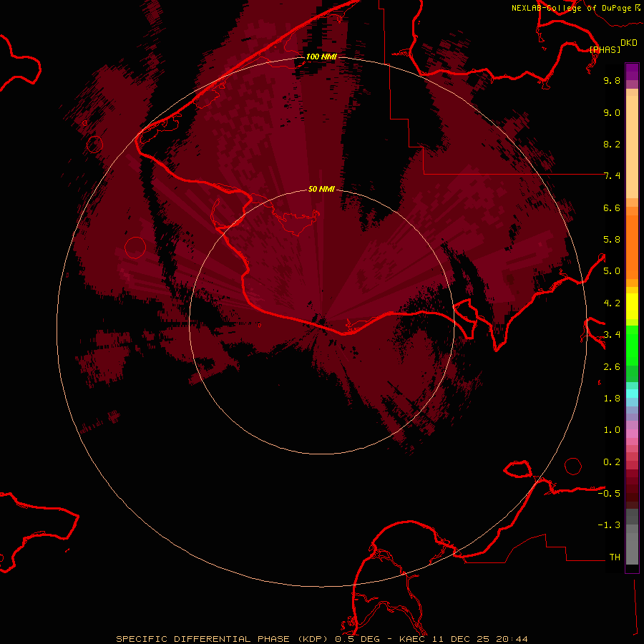Click the 8.2 scale label
Screen dimensions: 644x644
pyautogui.click(x=612, y=144)
